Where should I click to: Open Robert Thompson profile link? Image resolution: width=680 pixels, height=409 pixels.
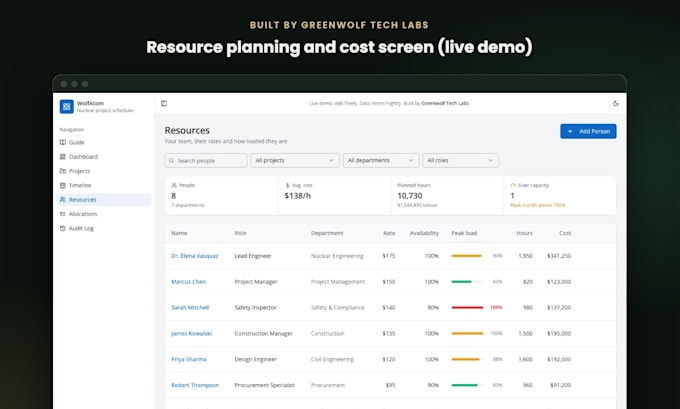point(195,385)
